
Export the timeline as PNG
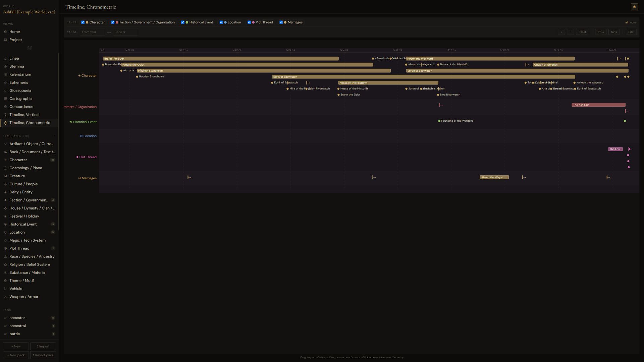pyautogui.click(x=601, y=32)
